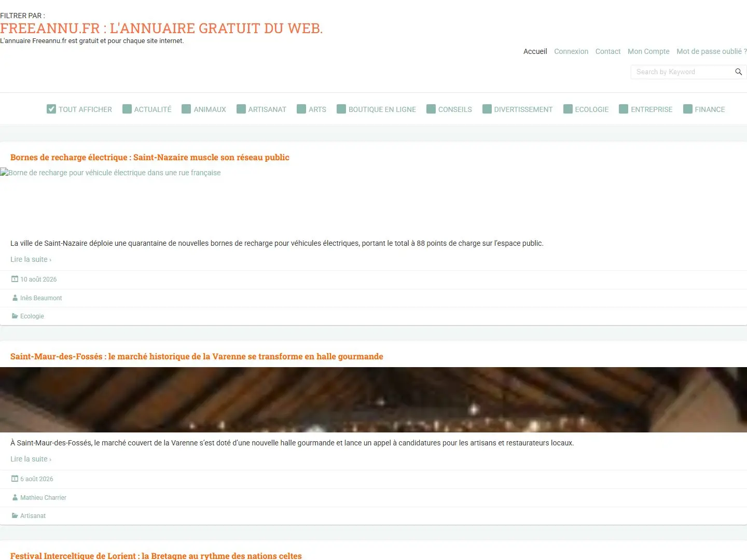Click the search magnifier icon

(x=738, y=72)
